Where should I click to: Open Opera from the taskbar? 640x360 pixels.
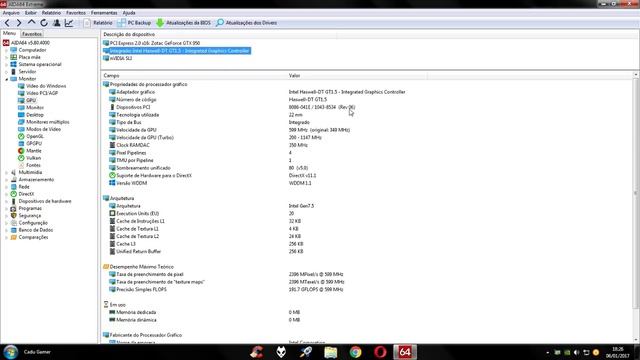click(x=380, y=352)
